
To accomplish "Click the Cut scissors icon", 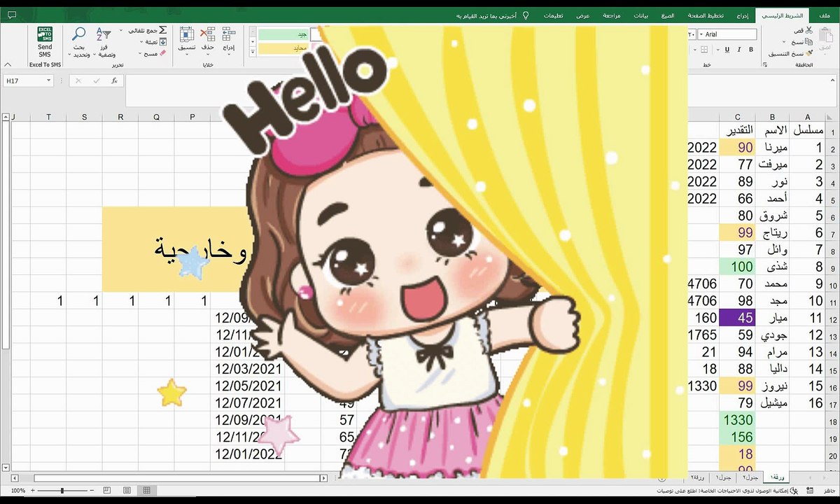I will [808, 31].
